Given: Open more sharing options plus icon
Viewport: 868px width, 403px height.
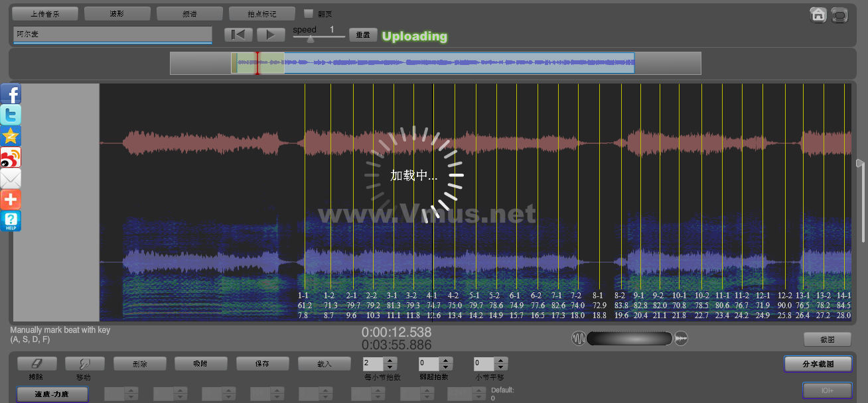Looking at the screenshot, I should click(x=11, y=200).
